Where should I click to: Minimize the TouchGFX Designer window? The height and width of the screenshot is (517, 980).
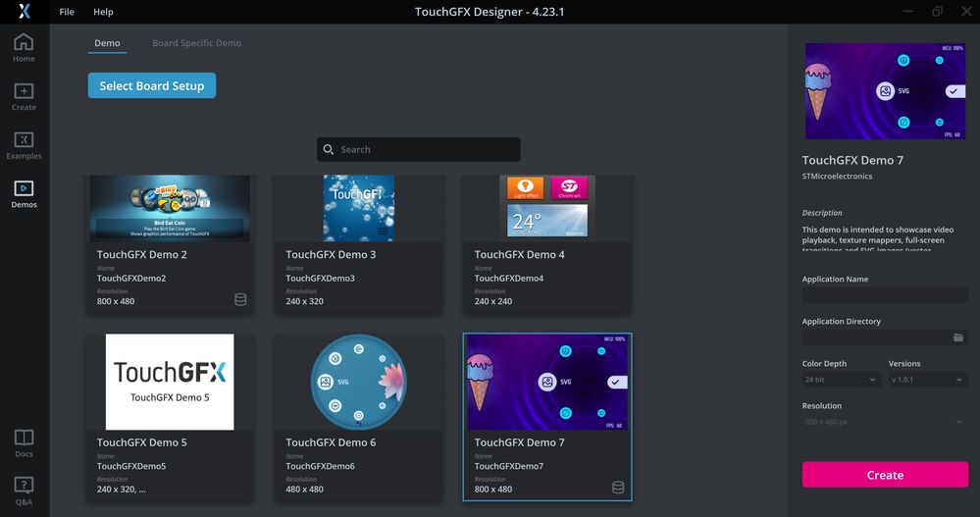(907, 11)
